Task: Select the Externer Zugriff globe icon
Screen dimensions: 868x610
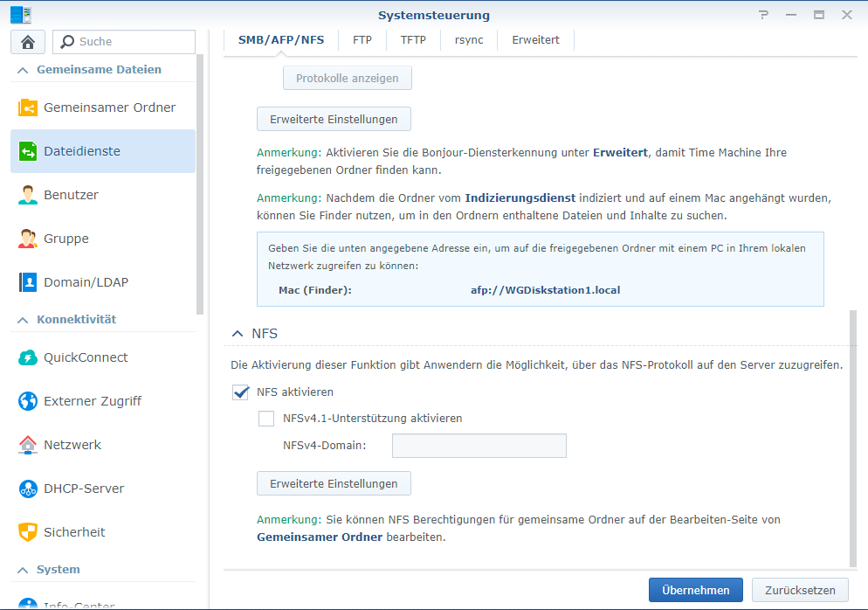Action: 28,401
